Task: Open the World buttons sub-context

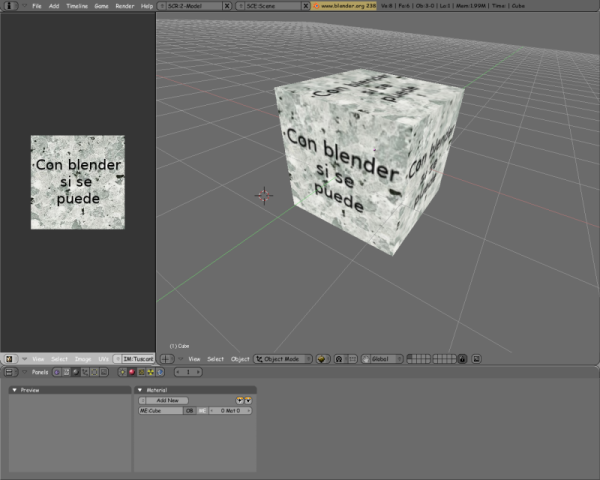Action: [160, 372]
